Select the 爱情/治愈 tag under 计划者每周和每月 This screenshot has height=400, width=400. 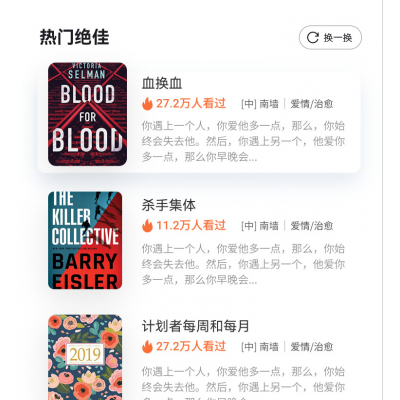click(x=312, y=347)
